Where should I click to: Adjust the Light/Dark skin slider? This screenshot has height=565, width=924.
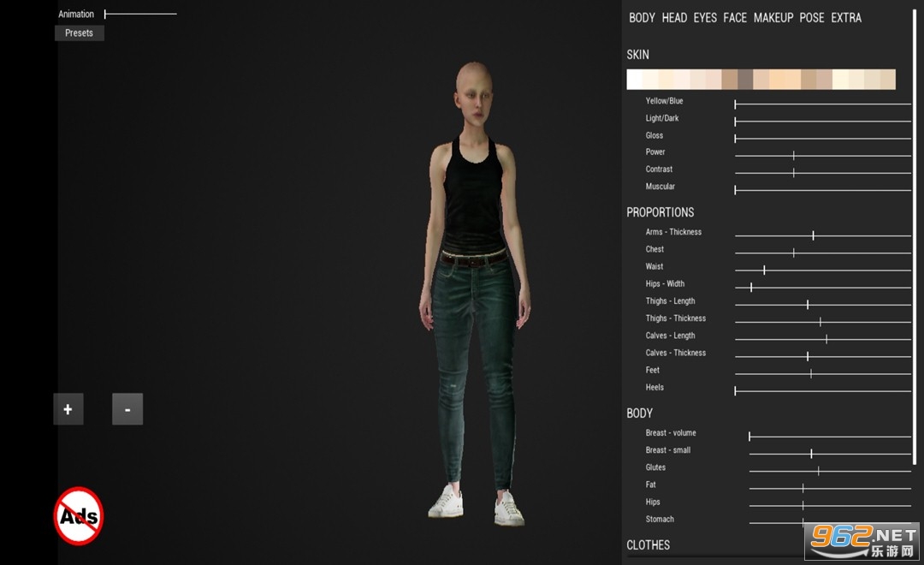pos(823,122)
